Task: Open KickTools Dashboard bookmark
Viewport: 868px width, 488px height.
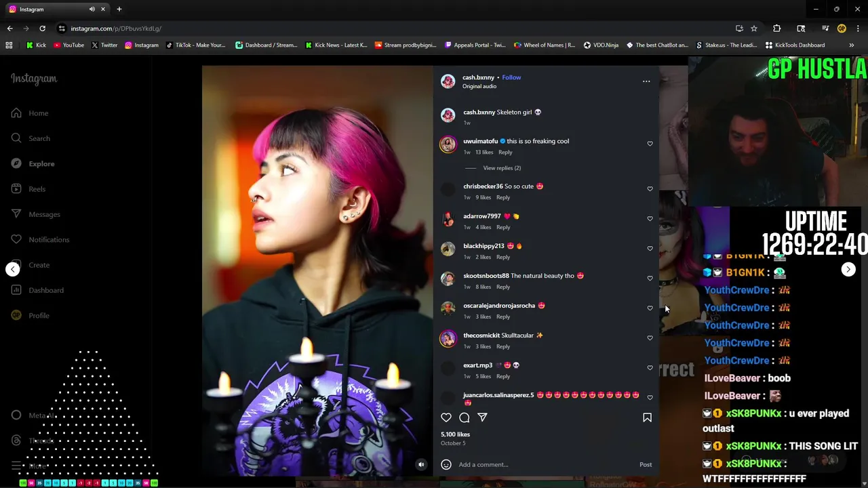Action: 795,45
